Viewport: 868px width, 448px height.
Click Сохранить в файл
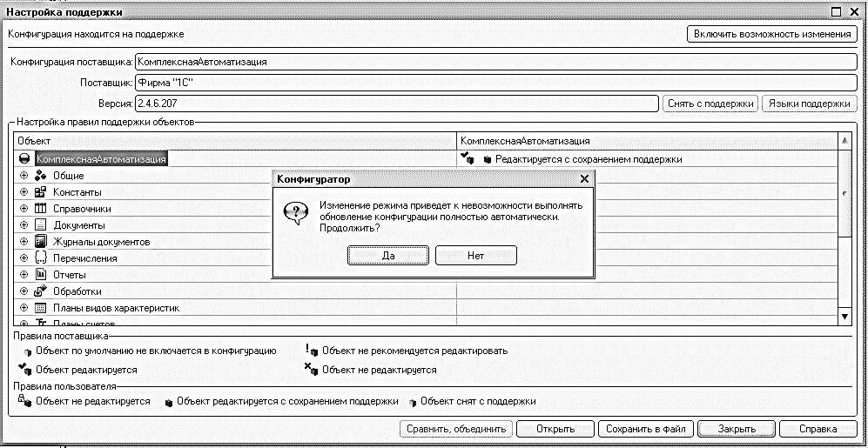coord(646,429)
